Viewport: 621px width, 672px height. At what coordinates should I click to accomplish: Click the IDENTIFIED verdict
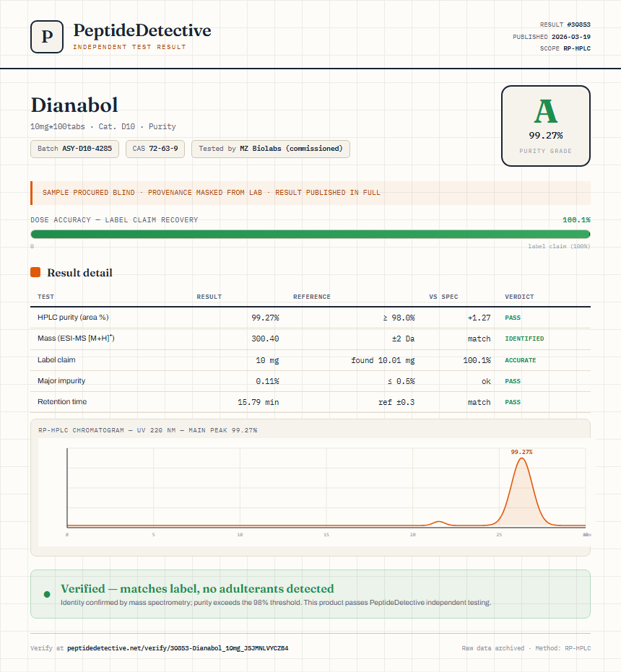524,339
